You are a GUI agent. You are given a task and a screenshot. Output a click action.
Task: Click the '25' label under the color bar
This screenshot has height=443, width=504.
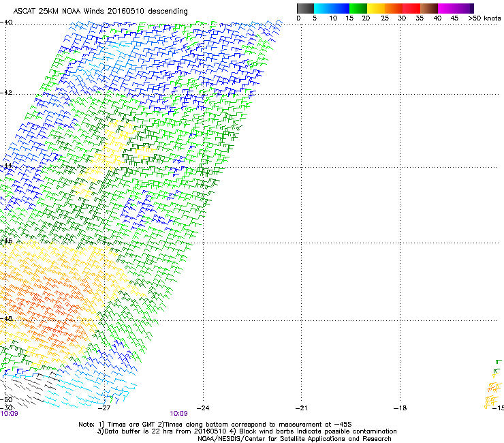click(x=385, y=18)
